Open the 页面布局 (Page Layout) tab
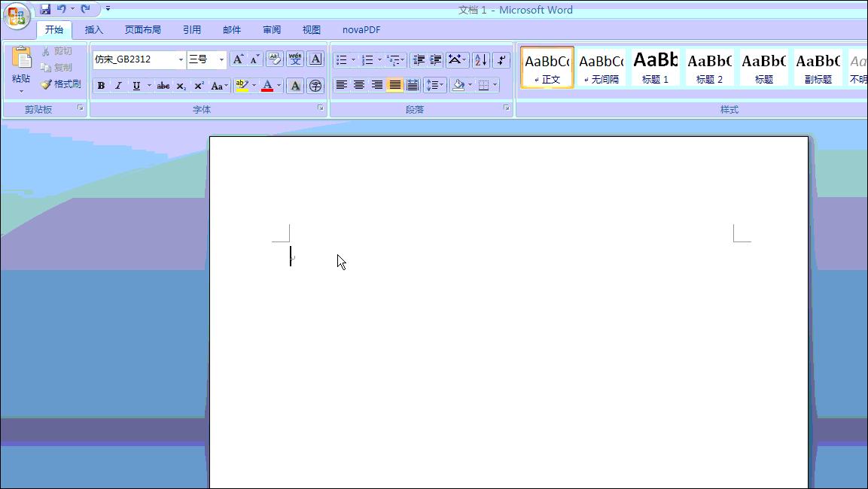The width and height of the screenshot is (868, 489). coord(142,30)
